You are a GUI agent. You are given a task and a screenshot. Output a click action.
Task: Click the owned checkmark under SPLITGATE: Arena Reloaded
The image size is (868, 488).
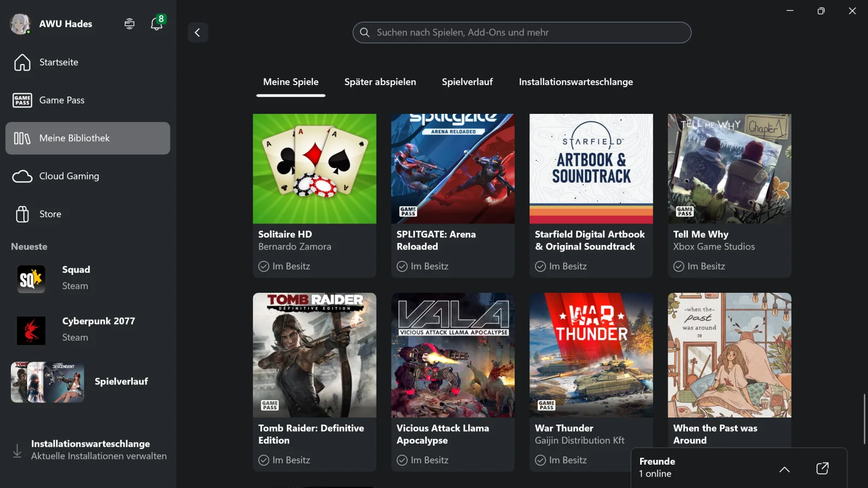point(402,266)
